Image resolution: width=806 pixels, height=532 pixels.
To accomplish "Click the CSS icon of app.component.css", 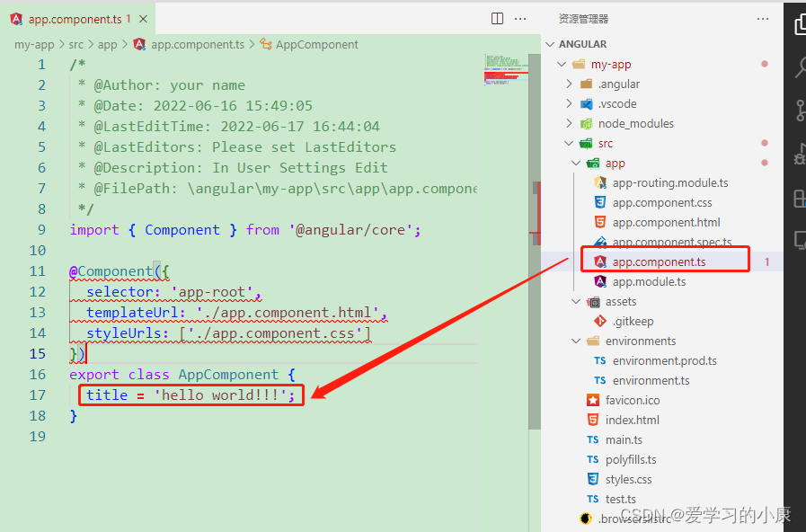I will [x=600, y=202].
